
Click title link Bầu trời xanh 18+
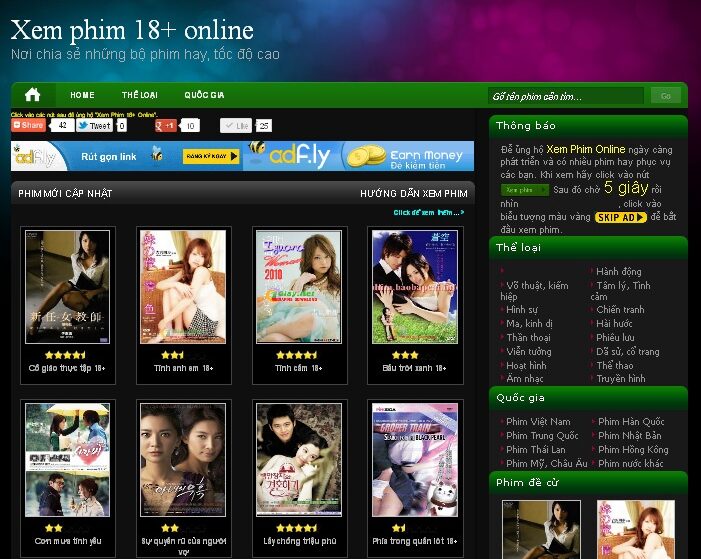click(x=414, y=368)
